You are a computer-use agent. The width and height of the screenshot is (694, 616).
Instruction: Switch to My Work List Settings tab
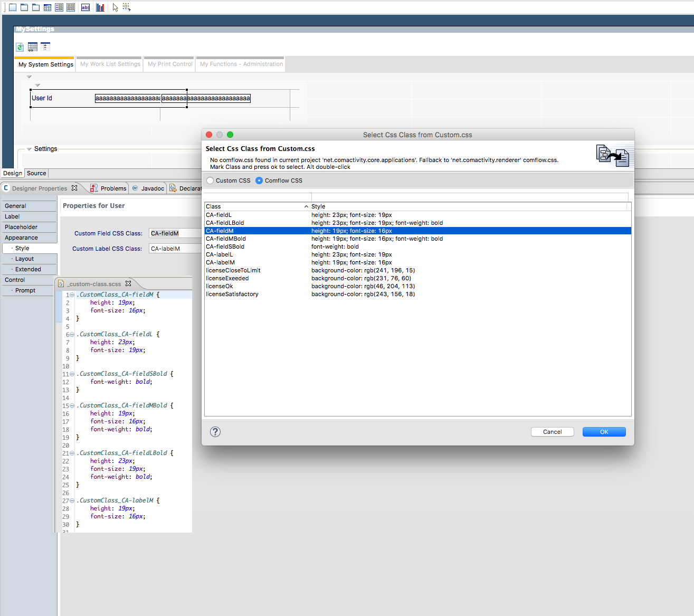(110, 64)
